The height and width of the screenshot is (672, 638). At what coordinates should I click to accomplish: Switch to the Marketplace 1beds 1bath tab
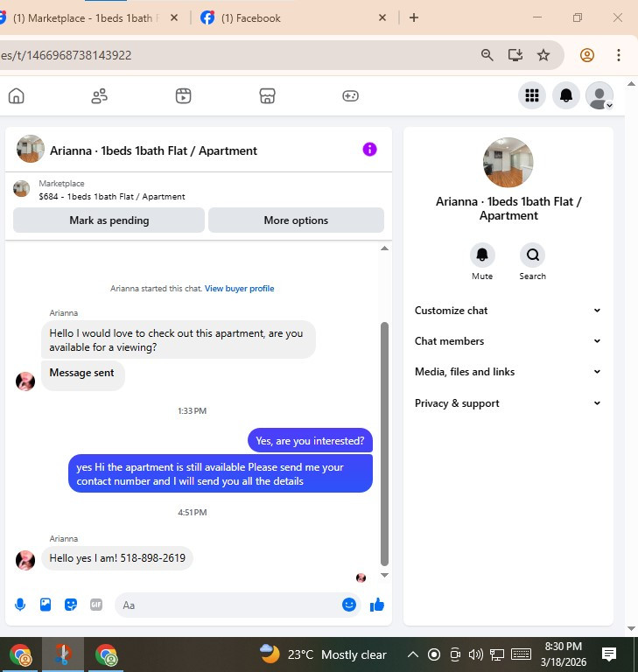[x=86, y=18]
